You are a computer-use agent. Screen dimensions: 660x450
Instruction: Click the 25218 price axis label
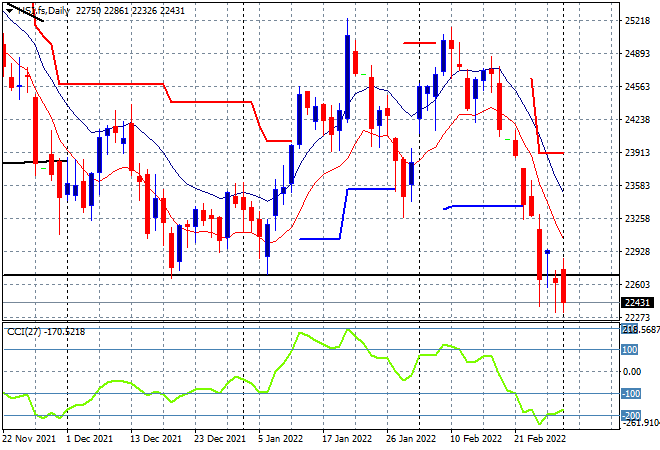click(637, 20)
